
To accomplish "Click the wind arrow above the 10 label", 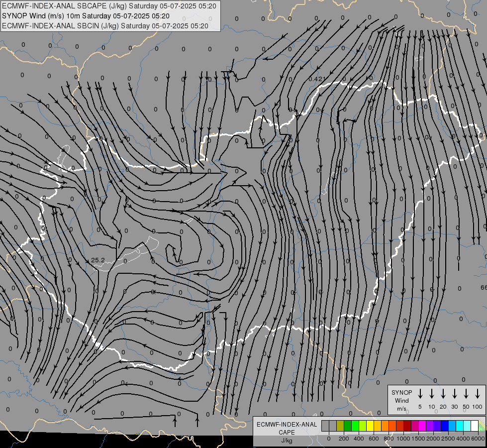I will tap(431, 394).
